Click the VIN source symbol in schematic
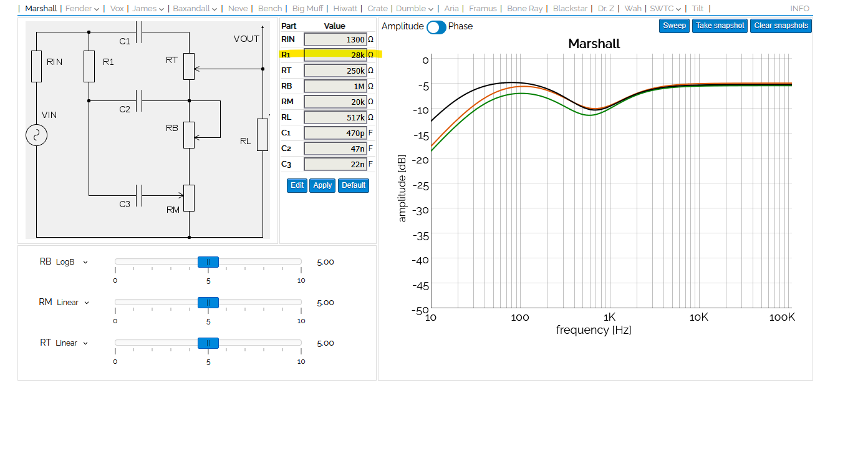 [36, 135]
